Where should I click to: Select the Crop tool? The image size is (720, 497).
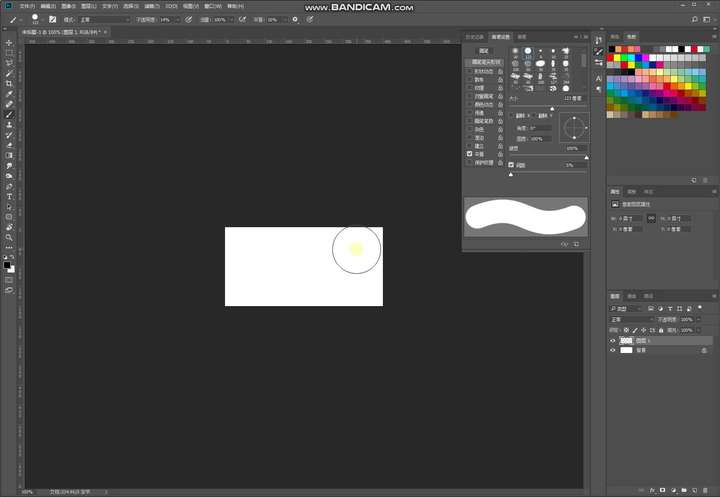coord(9,84)
